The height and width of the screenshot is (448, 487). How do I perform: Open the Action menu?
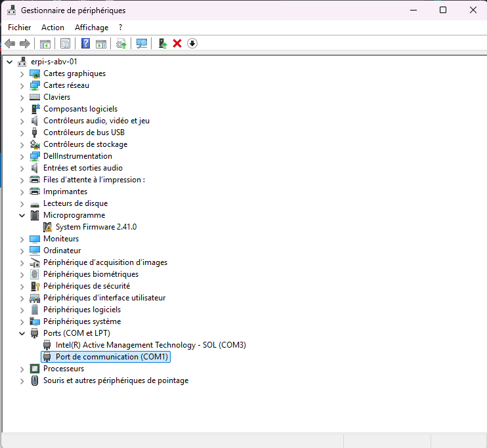pyautogui.click(x=53, y=28)
